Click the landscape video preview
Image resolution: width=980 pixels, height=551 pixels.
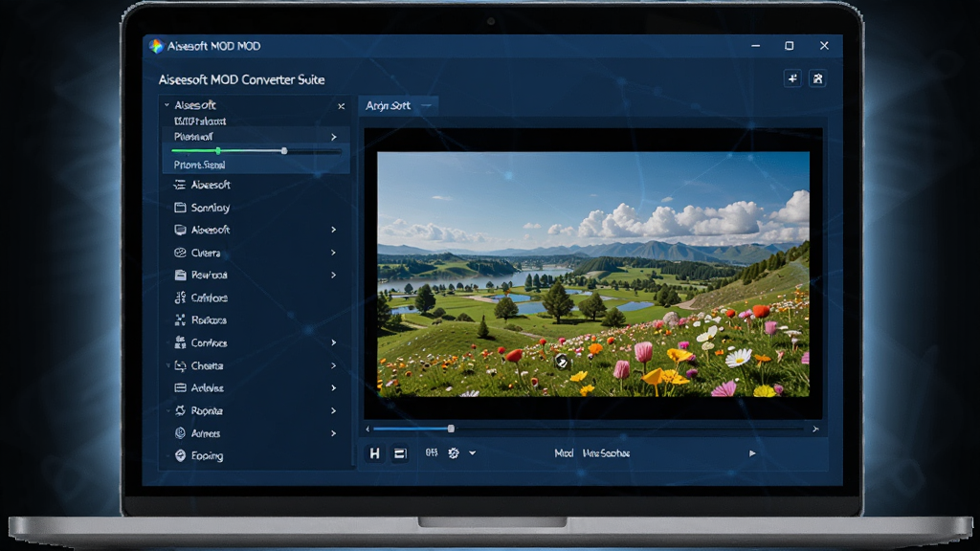click(593, 274)
